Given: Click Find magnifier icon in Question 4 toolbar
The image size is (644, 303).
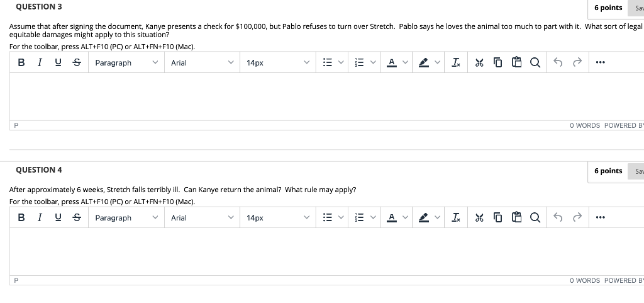Looking at the screenshot, I should pyautogui.click(x=535, y=217).
